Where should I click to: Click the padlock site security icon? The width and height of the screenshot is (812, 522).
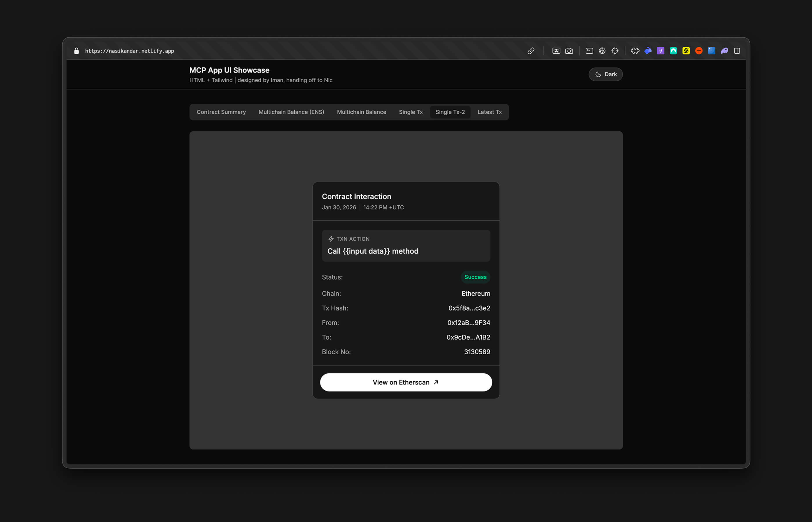pyautogui.click(x=77, y=51)
